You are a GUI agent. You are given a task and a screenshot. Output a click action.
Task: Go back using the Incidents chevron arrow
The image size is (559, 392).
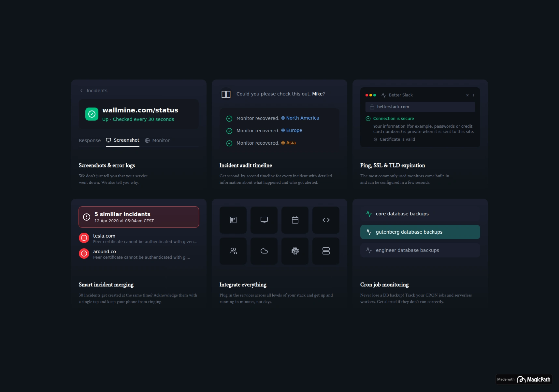click(x=81, y=91)
